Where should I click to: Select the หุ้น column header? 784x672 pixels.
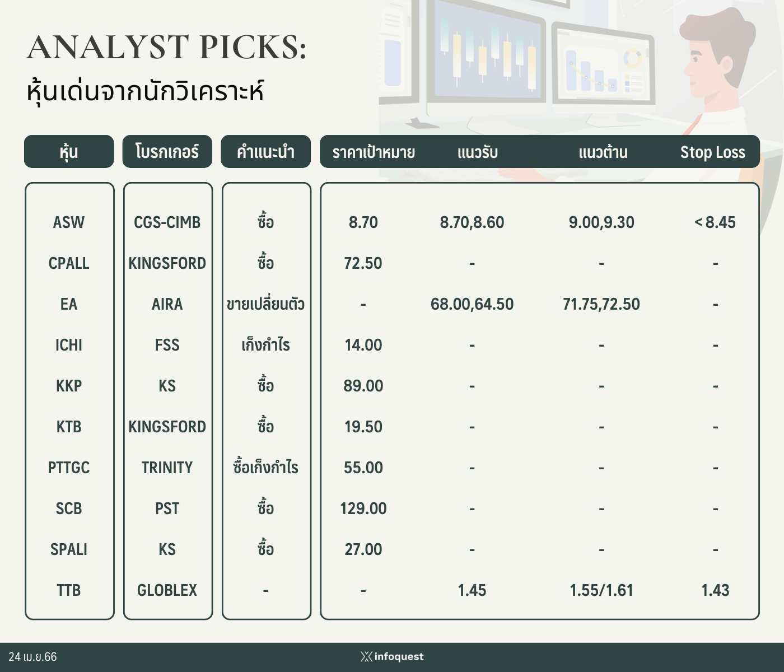coord(69,151)
